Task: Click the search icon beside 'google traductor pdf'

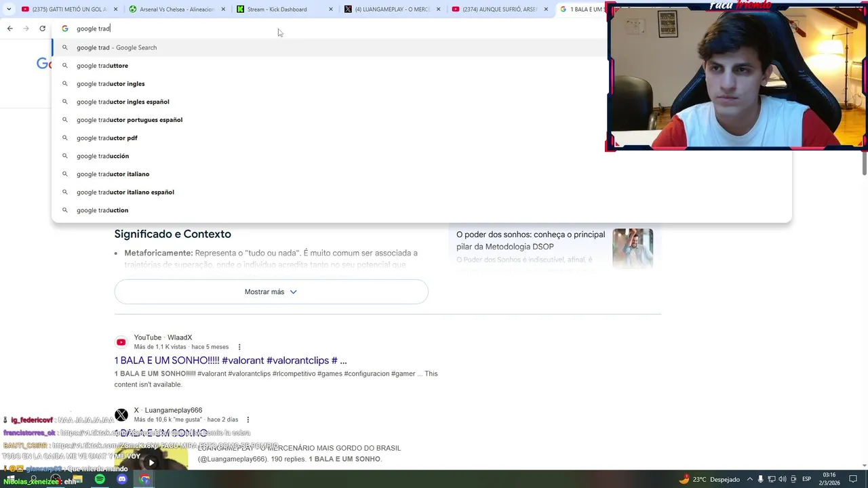Action: 65,138
